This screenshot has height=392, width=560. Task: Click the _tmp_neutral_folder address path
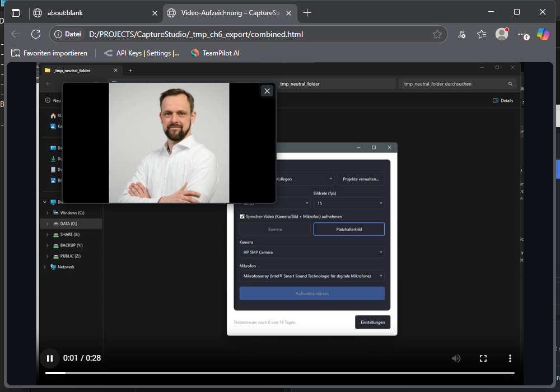[x=299, y=84]
